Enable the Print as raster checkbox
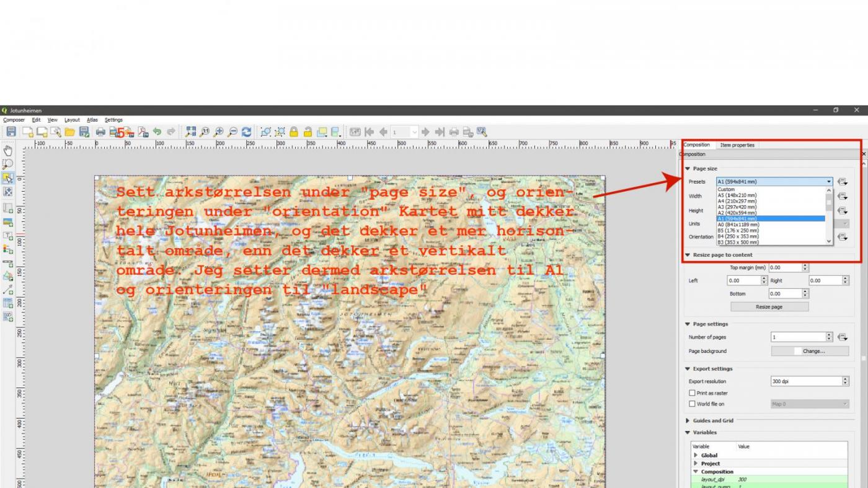This screenshot has height=488, width=868. click(x=692, y=393)
